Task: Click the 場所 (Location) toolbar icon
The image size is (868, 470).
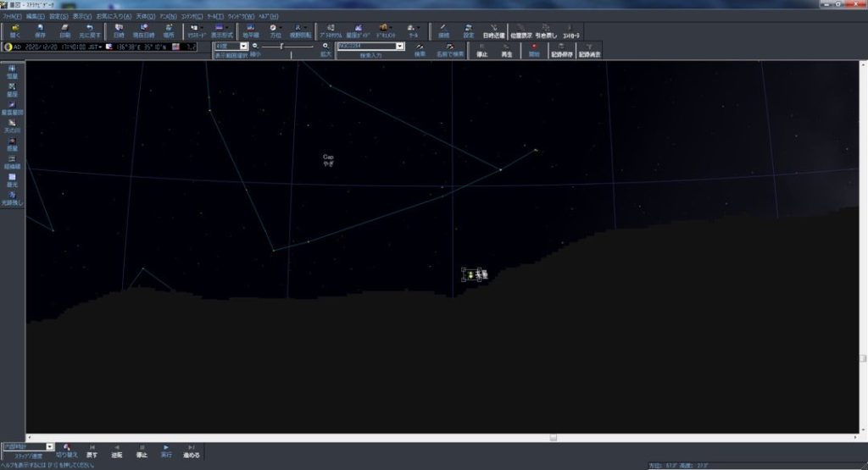Action: point(169,30)
